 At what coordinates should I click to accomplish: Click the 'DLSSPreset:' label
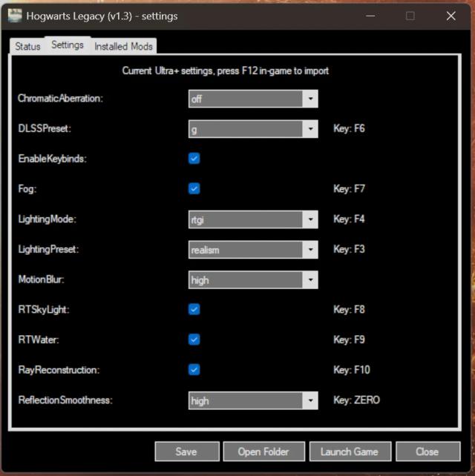point(45,128)
